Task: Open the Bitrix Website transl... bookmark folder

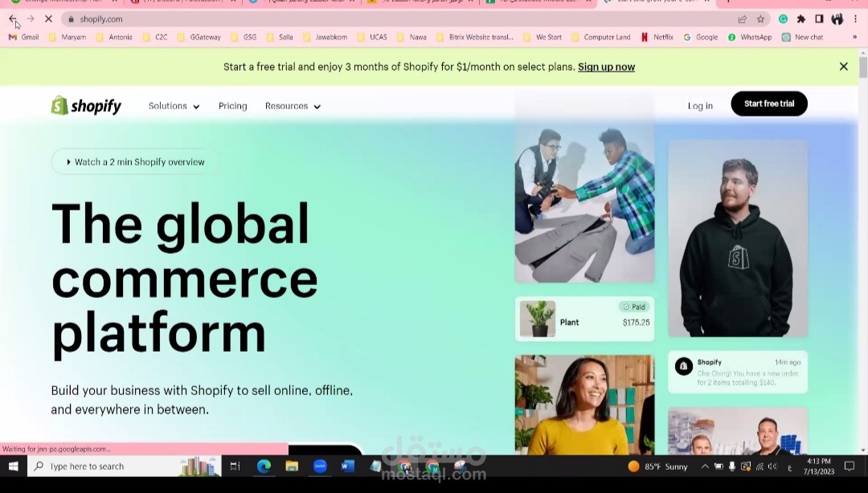Action: pos(476,37)
